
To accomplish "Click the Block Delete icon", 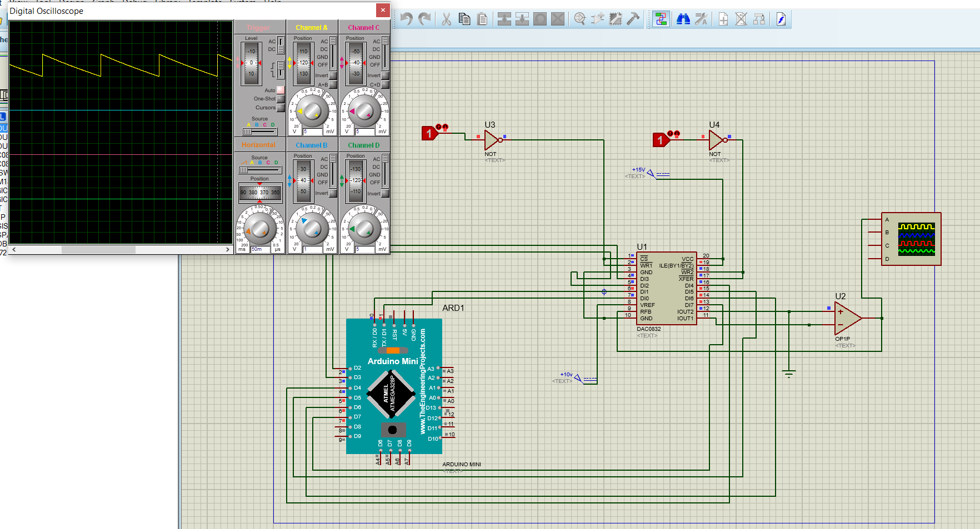I will pos(558,19).
